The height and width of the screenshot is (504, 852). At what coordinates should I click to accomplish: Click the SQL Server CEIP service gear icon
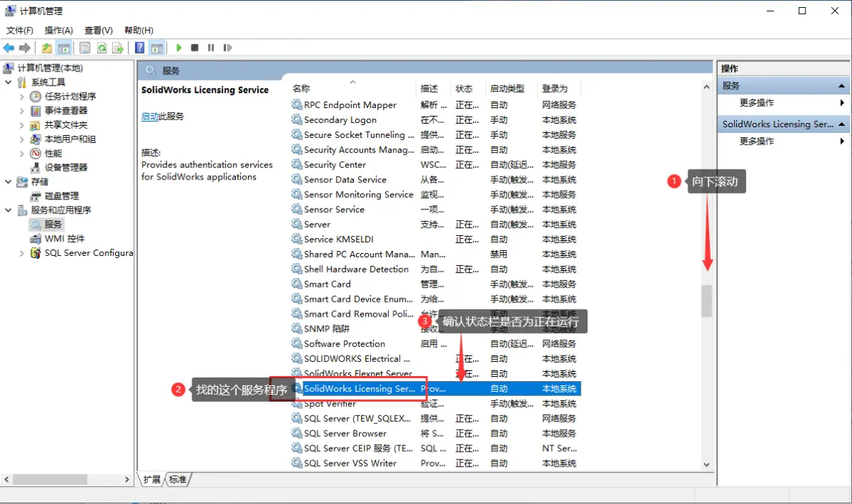pos(296,448)
